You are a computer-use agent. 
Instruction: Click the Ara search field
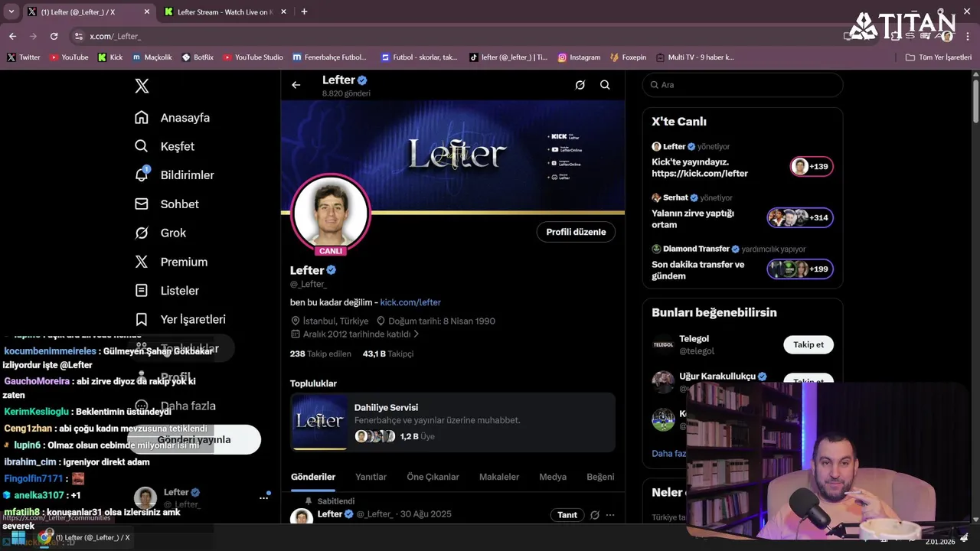[x=743, y=85]
